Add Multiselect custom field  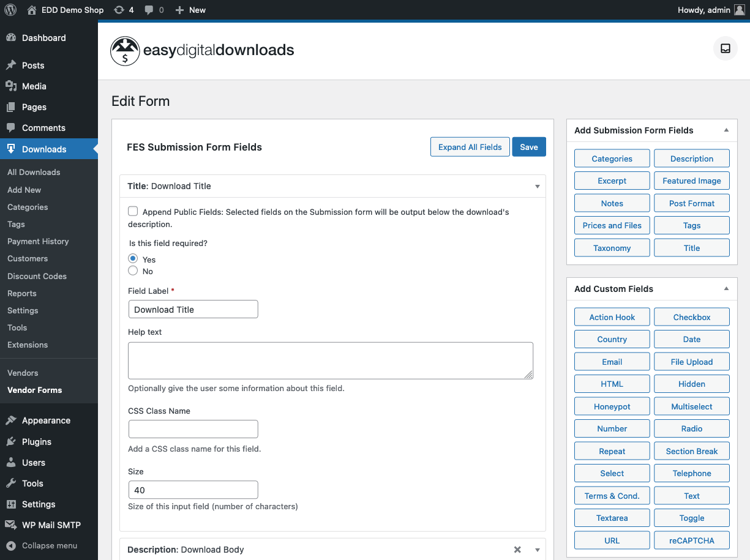[692, 406]
